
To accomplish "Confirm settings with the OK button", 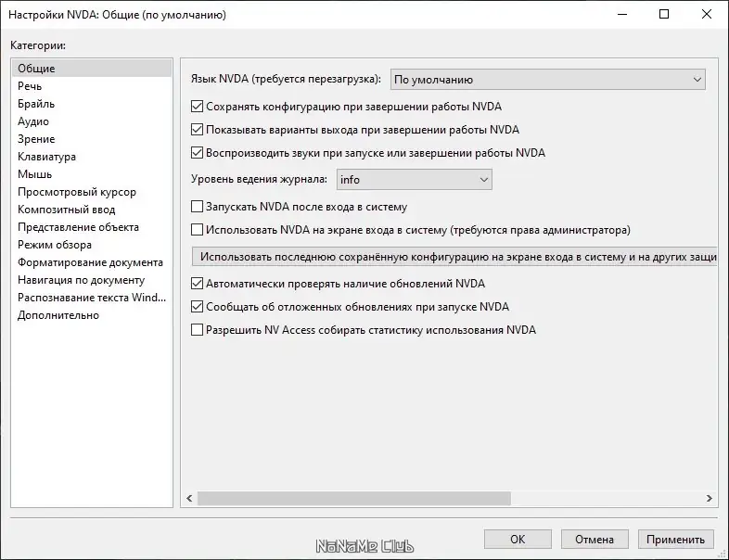I will pyautogui.click(x=518, y=539).
